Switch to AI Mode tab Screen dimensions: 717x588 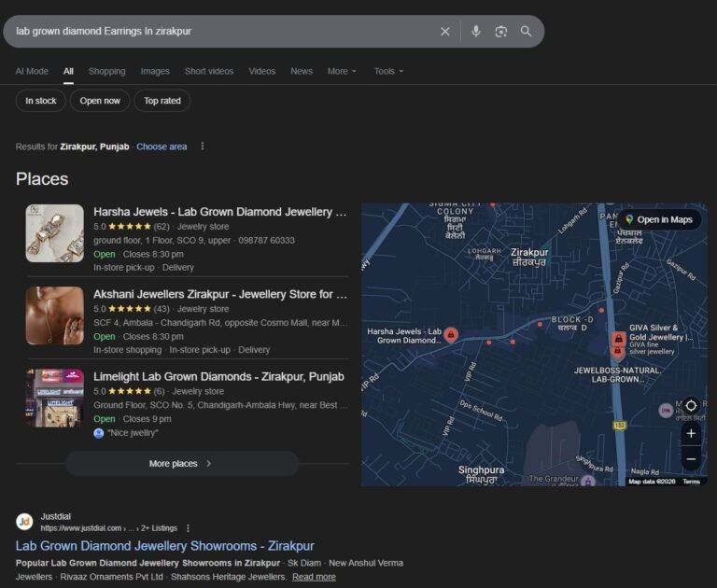32,71
